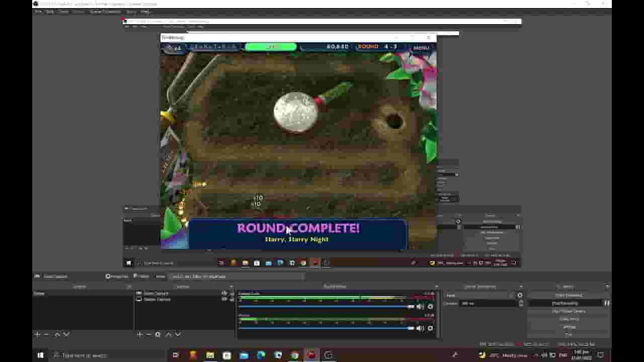Image resolution: width=644 pixels, height=362 pixels.
Task: Click the Duration 300 ms stepper arrows
Action: coord(521,303)
